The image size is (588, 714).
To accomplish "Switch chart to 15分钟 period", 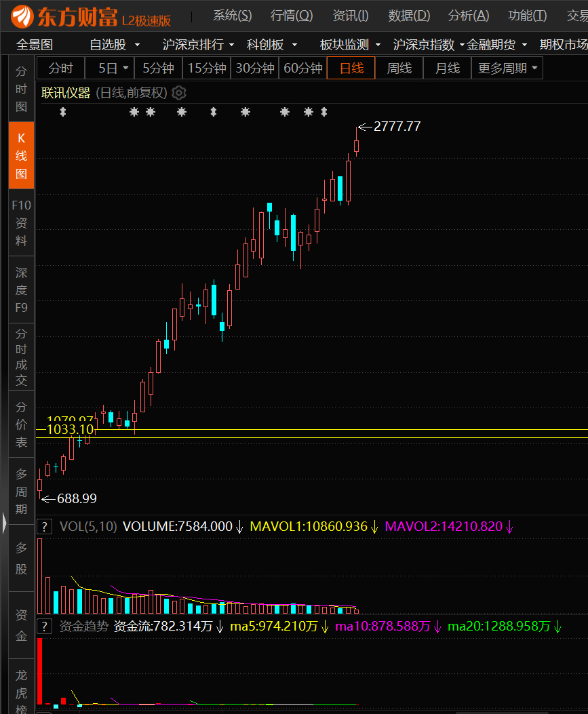I will click(207, 68).
